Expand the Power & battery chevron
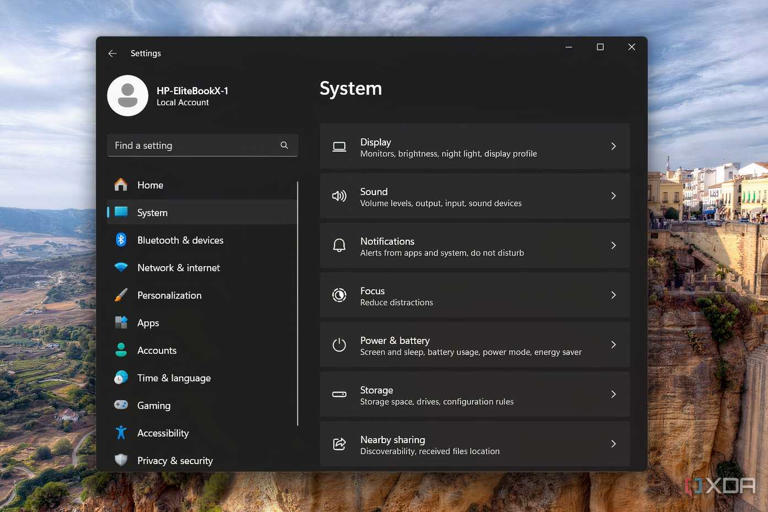768x512 pixels. pyautogui.click(x=613, y=344)
